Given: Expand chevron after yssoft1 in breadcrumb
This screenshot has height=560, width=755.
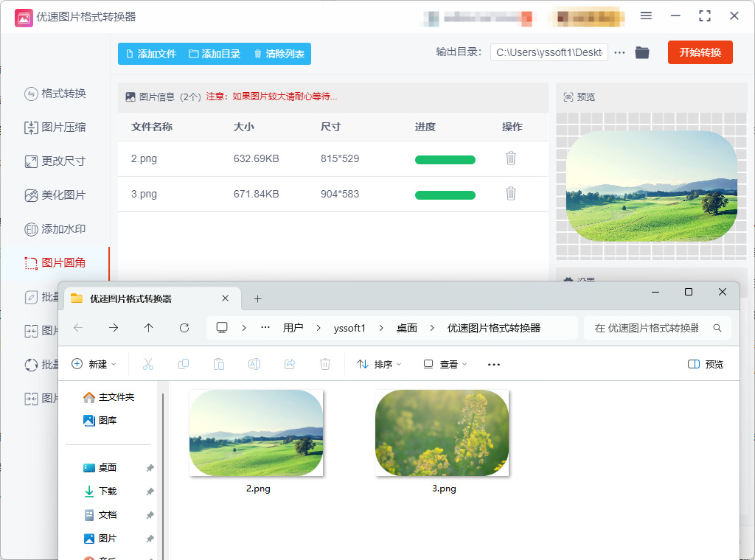Looking at the screenshot, I should pyautogui.click(x=381, y=328).
